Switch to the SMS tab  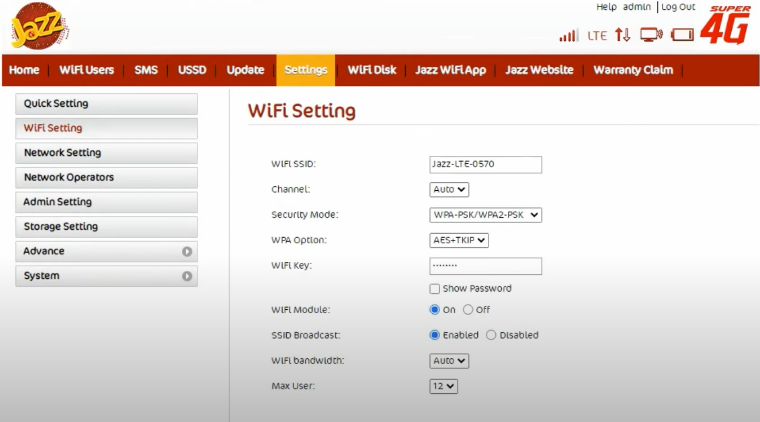point(146,70)
